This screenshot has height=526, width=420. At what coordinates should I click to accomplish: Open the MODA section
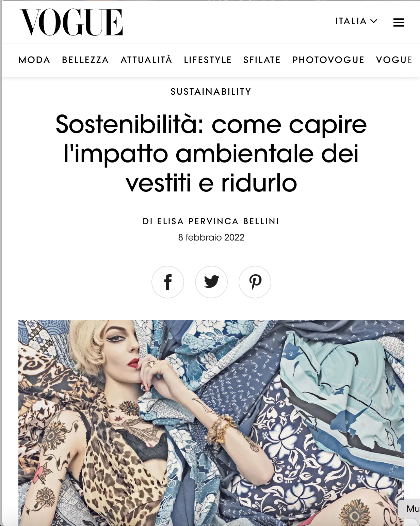[34, 60]
